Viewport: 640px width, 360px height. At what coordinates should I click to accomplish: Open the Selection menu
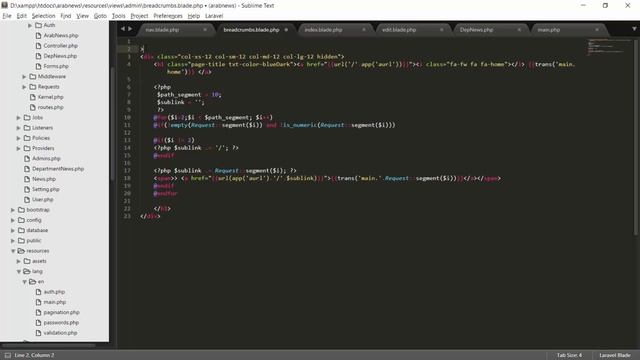(x=44, y=16)
